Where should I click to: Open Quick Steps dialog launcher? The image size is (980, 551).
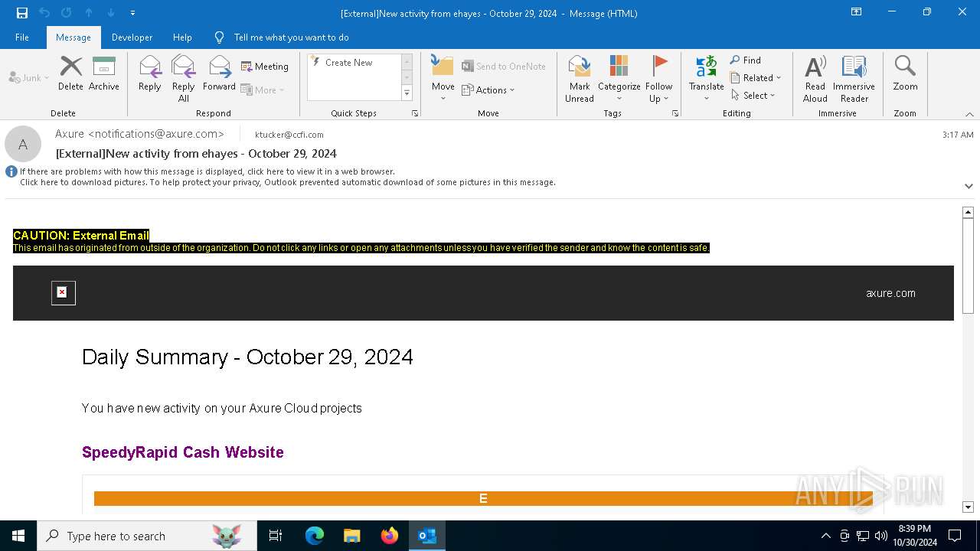click(x=415, y=113)
